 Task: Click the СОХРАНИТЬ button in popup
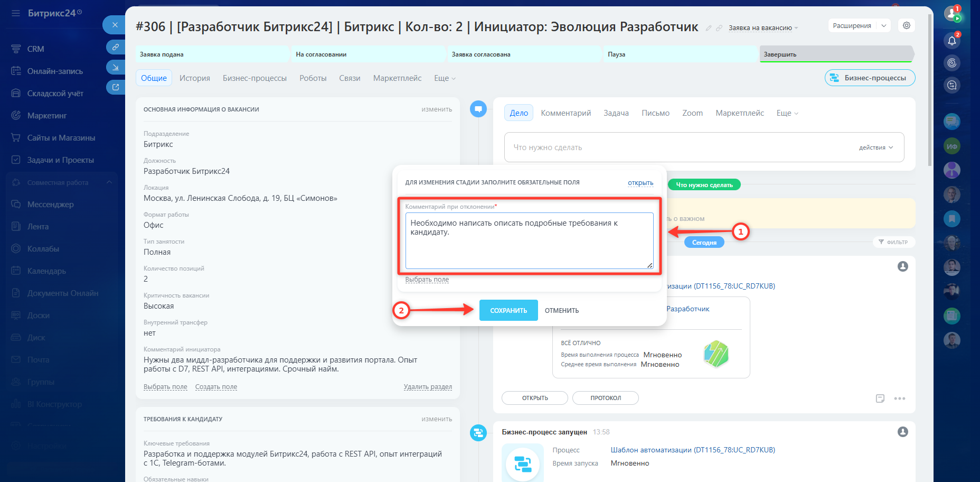[508, 310]
